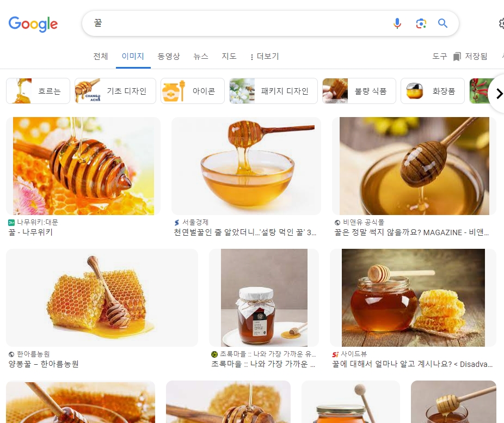
Task: Click the 서울경제 source icon
Action: point(175,222)
